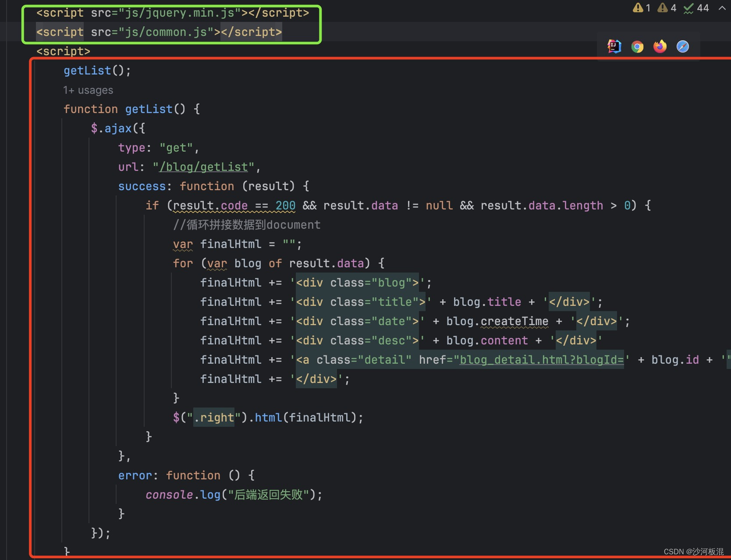The image size is (731, 560).
Task: Click the js/jquery.min.js script path
Action: point(180,13)
